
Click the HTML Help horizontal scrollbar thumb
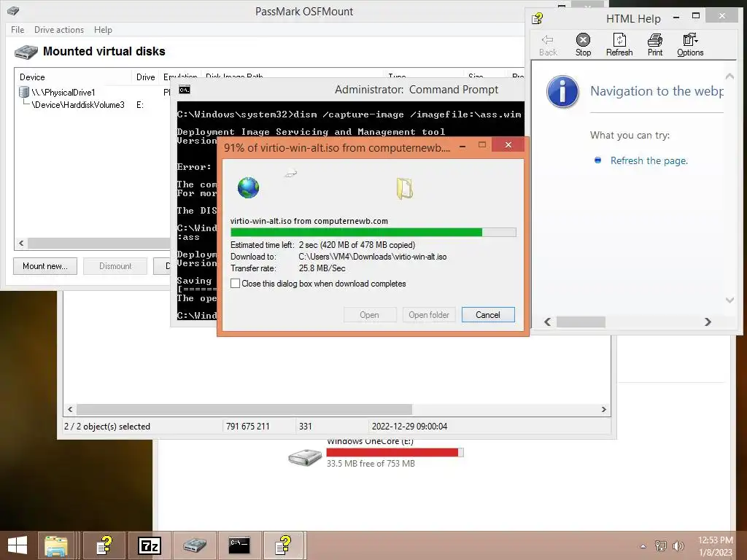(581, 322)
